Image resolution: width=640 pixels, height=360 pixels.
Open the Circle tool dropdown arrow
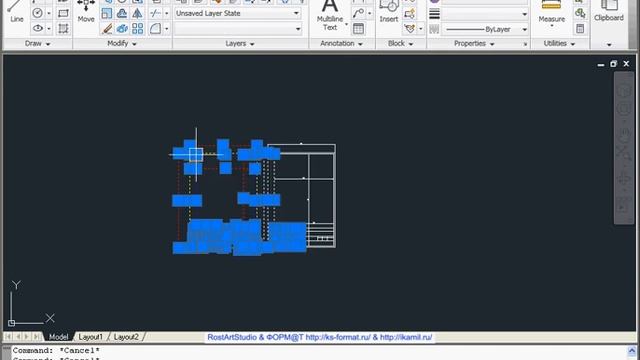tap(49, 13)
